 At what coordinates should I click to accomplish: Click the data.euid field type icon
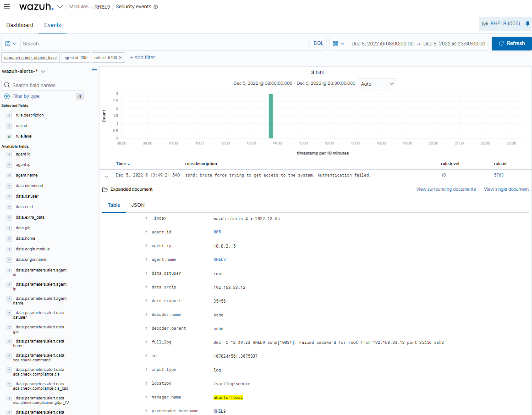[9, 207]
